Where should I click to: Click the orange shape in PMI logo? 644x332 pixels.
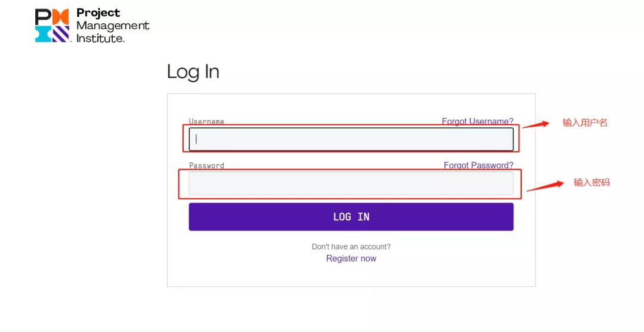61,17
